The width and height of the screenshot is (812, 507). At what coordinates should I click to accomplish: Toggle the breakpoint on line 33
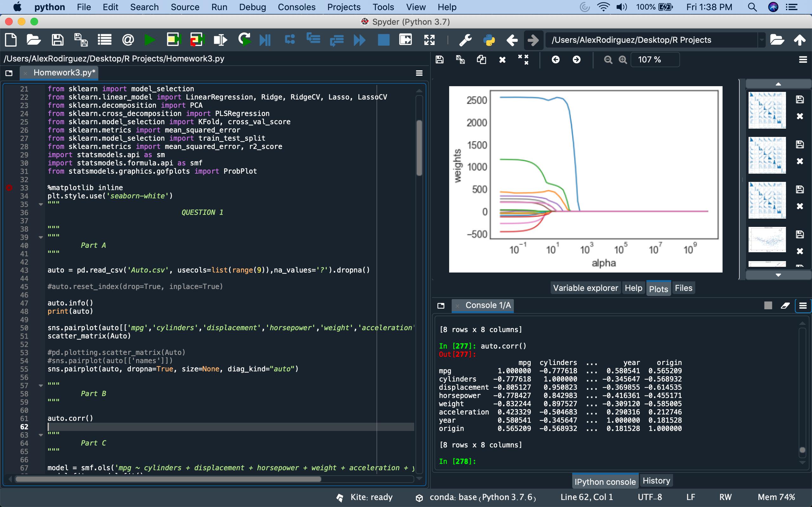(x=10, y=188)
